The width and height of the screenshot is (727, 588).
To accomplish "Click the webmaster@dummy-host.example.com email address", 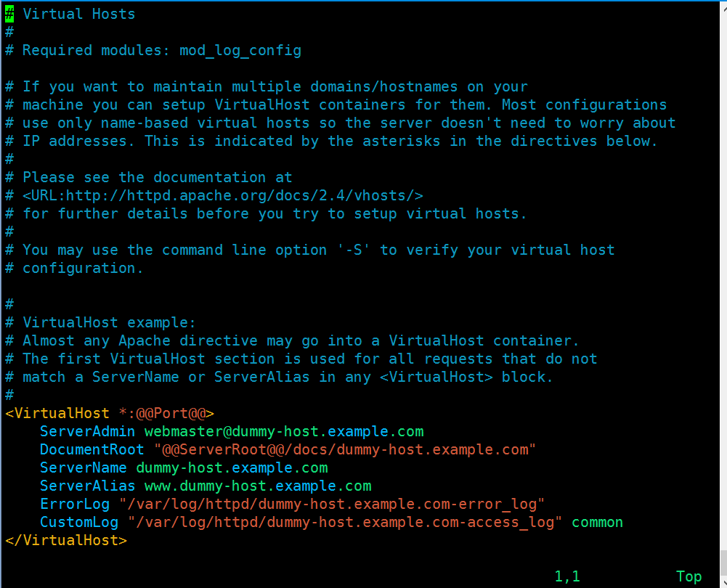I will coord(284,431).
